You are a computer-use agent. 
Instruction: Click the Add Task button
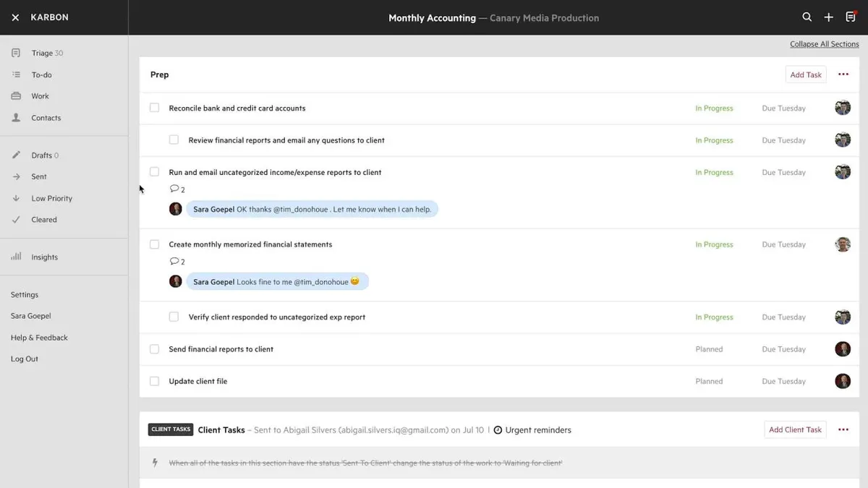pos(806,74)
